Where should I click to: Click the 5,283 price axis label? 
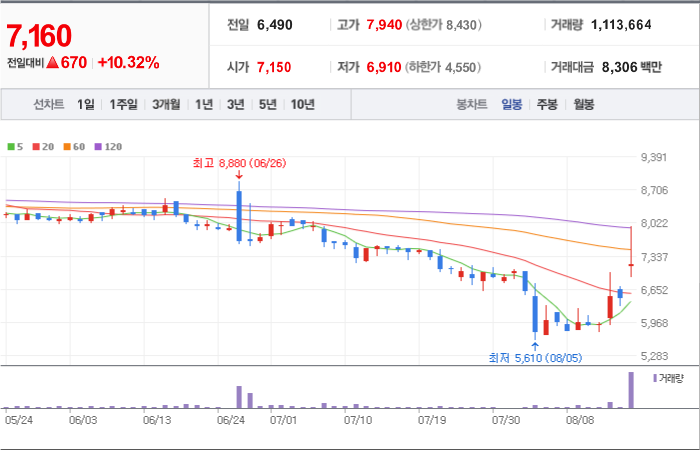click(654, 356)
